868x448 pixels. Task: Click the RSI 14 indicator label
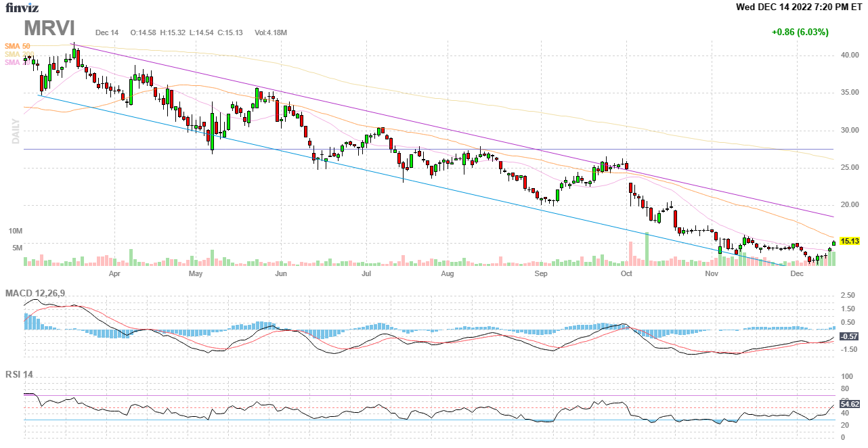point(19,374)
